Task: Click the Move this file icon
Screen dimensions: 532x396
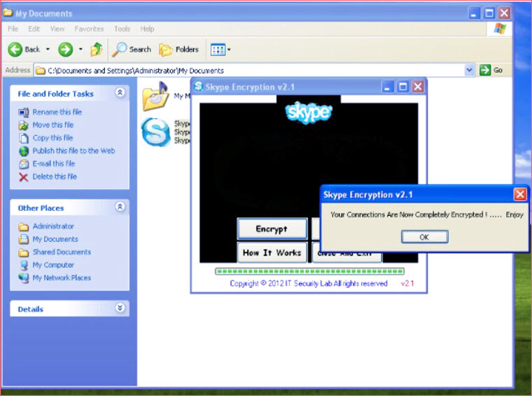Action: 23,125
